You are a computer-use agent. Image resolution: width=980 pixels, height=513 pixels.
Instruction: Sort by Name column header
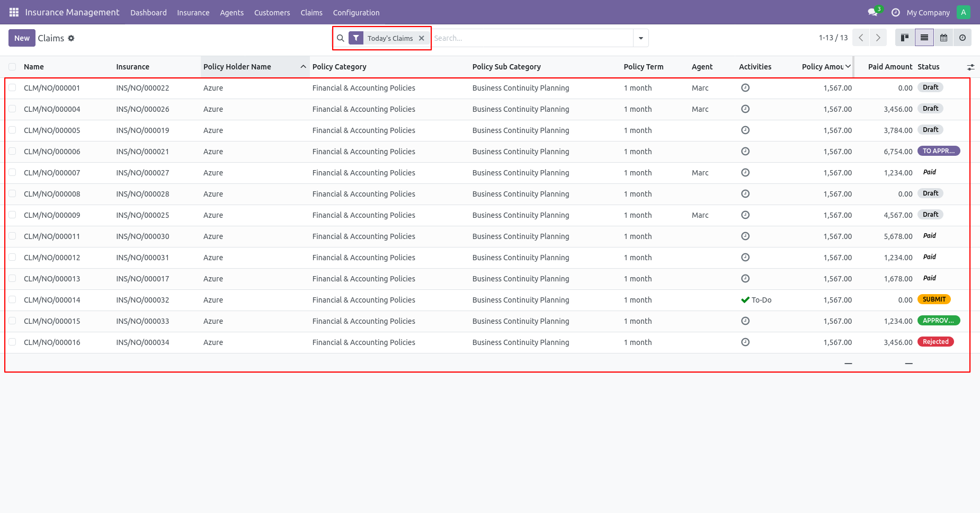[34, 67]
